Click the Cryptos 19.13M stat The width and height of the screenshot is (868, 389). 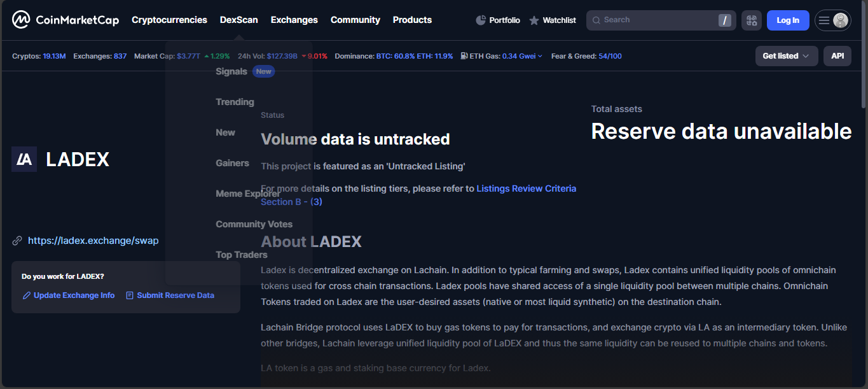pyautogui.click(x=39, y=56)
